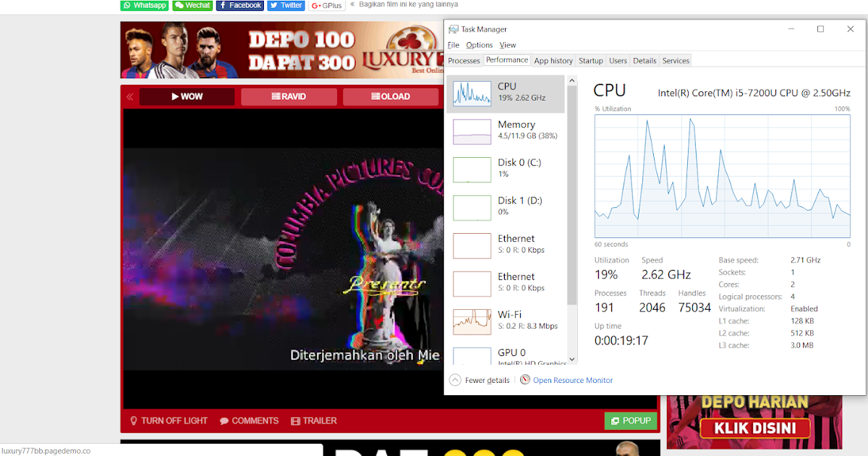Switch to the Startup tab
The height and width of the screenshot is (456, 868).
[591, 61]
